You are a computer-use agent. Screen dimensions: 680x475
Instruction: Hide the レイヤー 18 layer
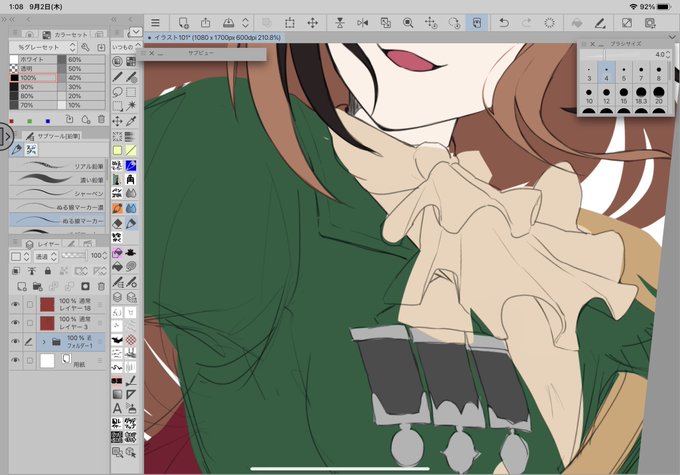tap(15, 305)
